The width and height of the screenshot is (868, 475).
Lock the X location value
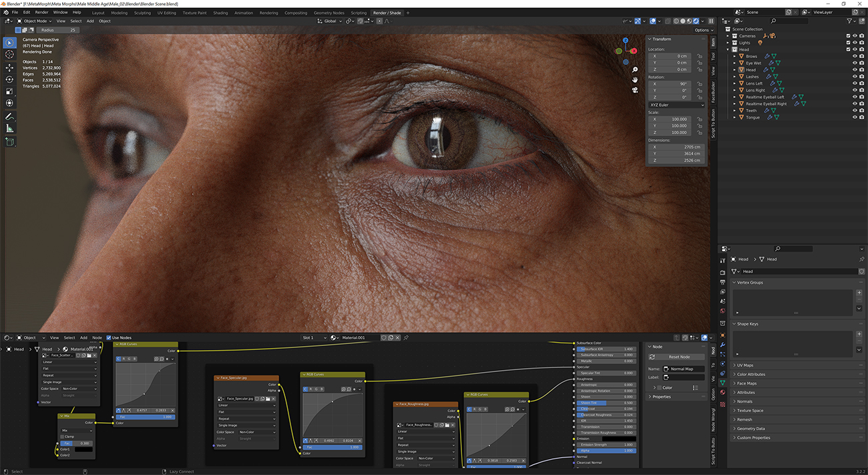tap(700, 56)
